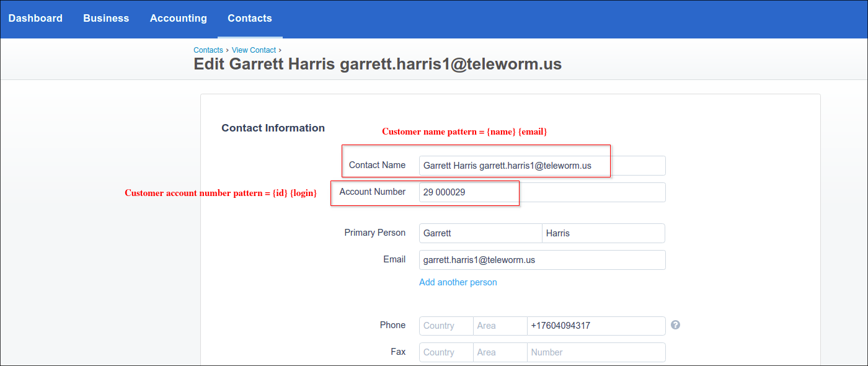Click the Phone Country code field
The width and height of the screenshot is (868, 366).
coord(445,326)
